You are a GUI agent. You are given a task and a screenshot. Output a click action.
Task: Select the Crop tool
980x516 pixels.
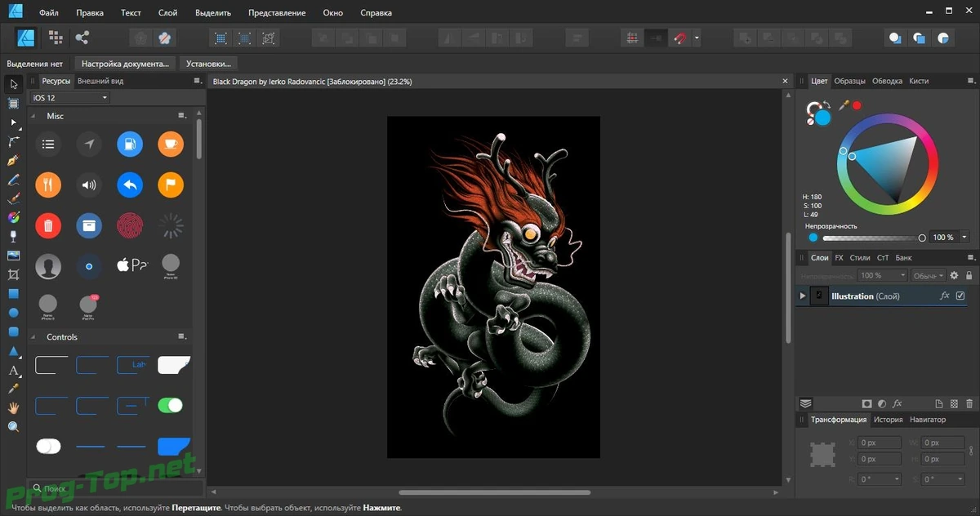click(13, 274)
